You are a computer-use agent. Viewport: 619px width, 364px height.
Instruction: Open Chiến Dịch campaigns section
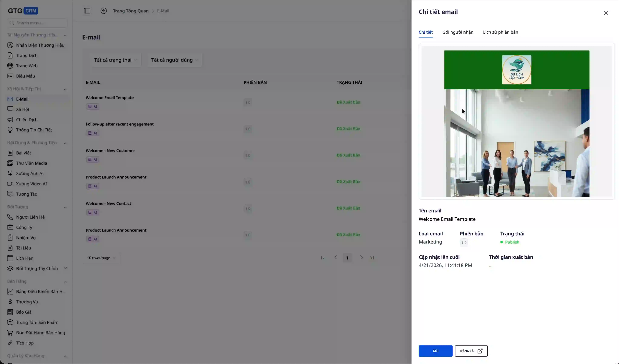point(26,120)
